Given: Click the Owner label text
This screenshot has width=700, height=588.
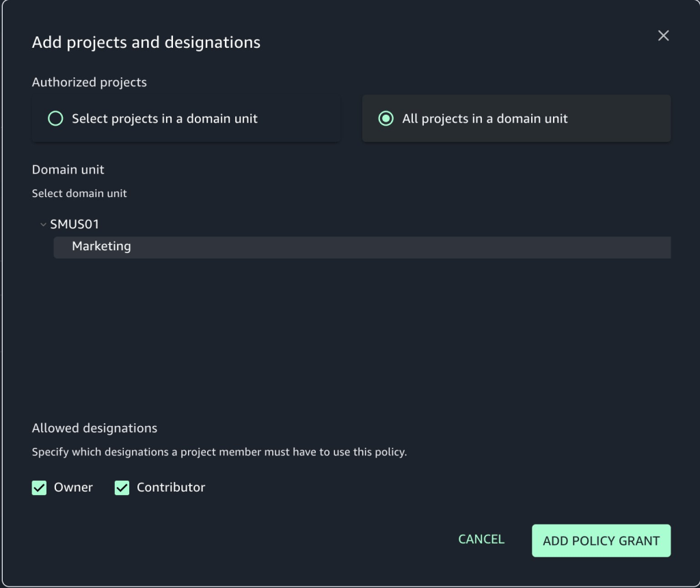Looking at the screenshot, I should click(x=73, y=487).
